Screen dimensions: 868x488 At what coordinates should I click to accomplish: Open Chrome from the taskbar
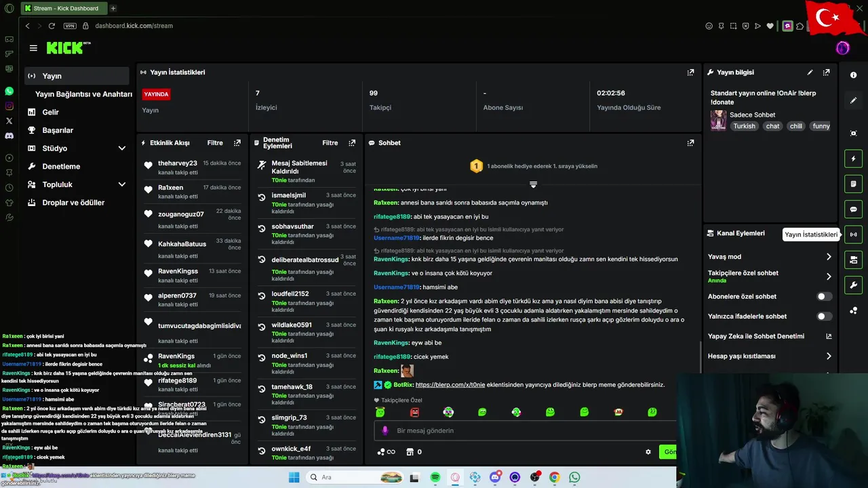click(x=554, y=478)
